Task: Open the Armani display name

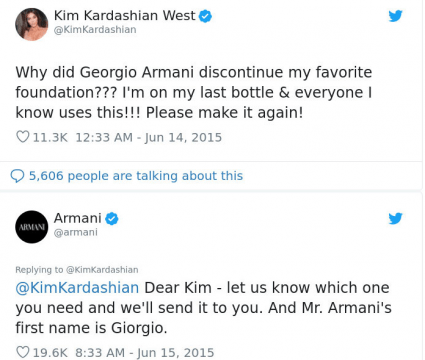Action: 77,218
